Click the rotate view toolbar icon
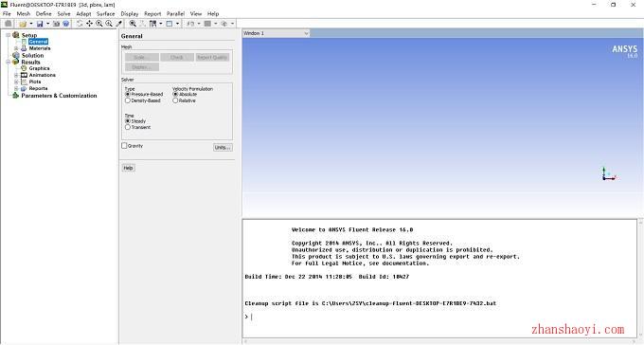This screenshot has width=644, height=345. pos(80,24)
